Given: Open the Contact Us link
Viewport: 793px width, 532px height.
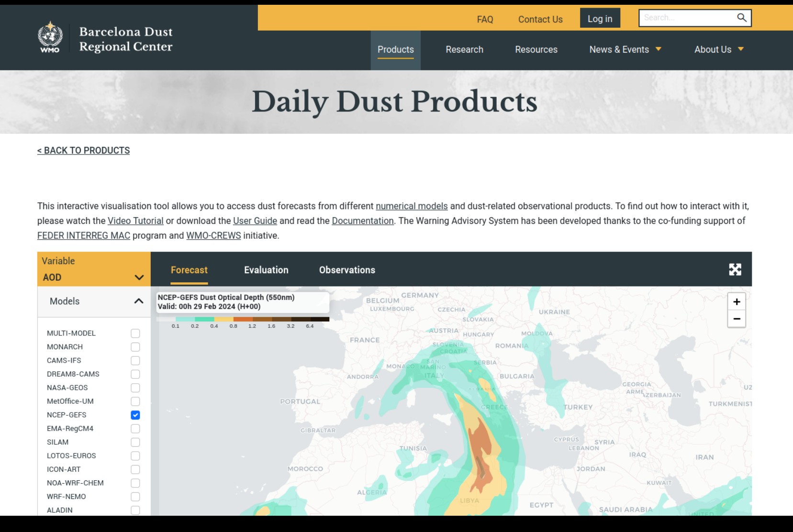Looking at the screenshot, I should tap(540, 20).
